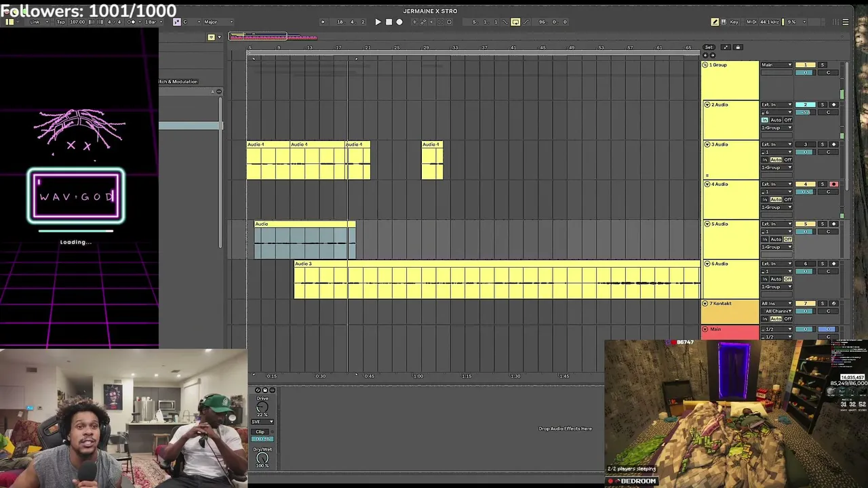Click the arrangement overview strip
Image resolution: width=868 pixels, height=488 pixels.
273,37
